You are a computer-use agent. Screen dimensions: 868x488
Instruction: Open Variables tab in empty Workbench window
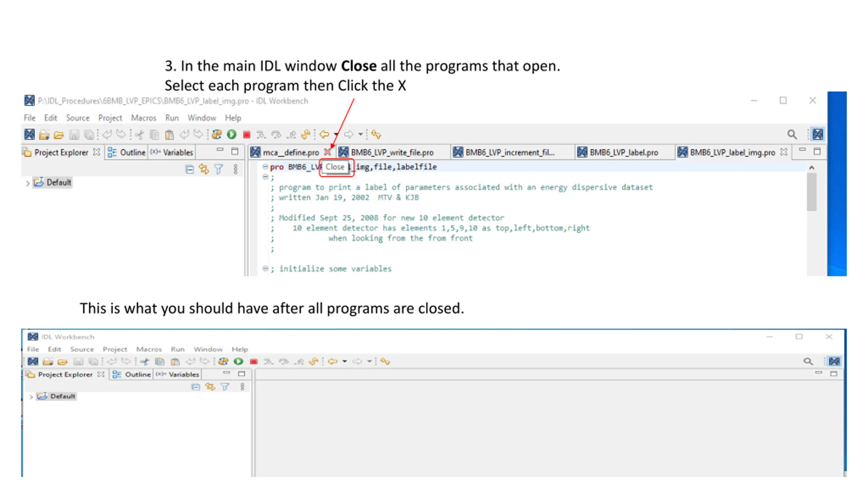click(x=177, y=374)
